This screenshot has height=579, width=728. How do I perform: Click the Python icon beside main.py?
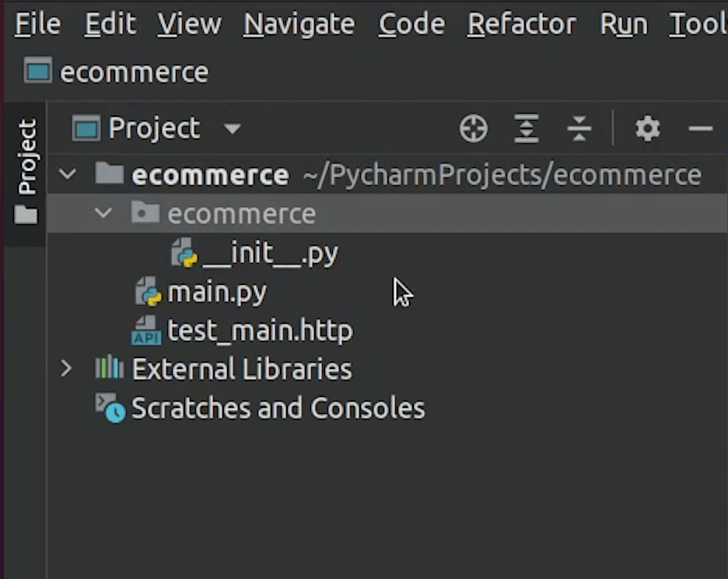(148, 293)
